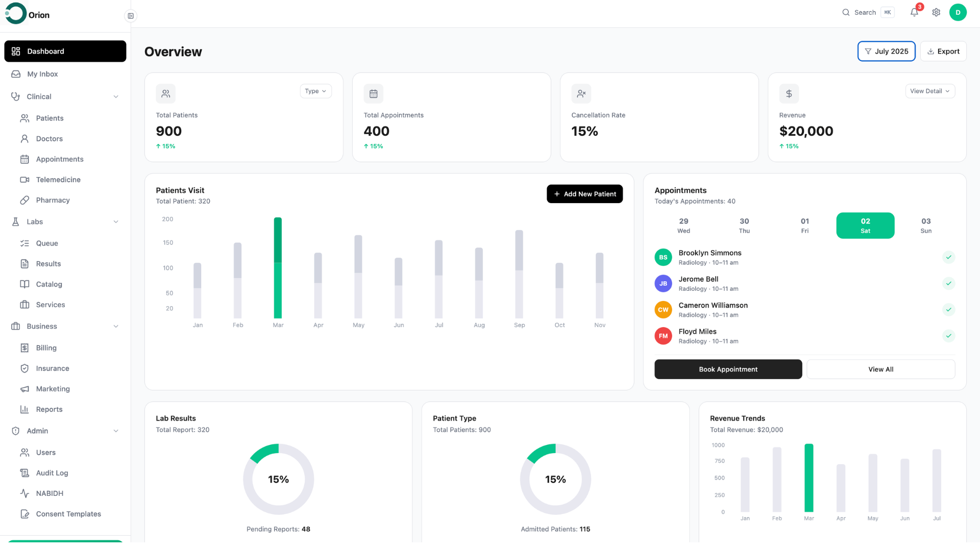Screen dimensions: 980x551
Task: Open user avatar D profile
Action: 958,12
